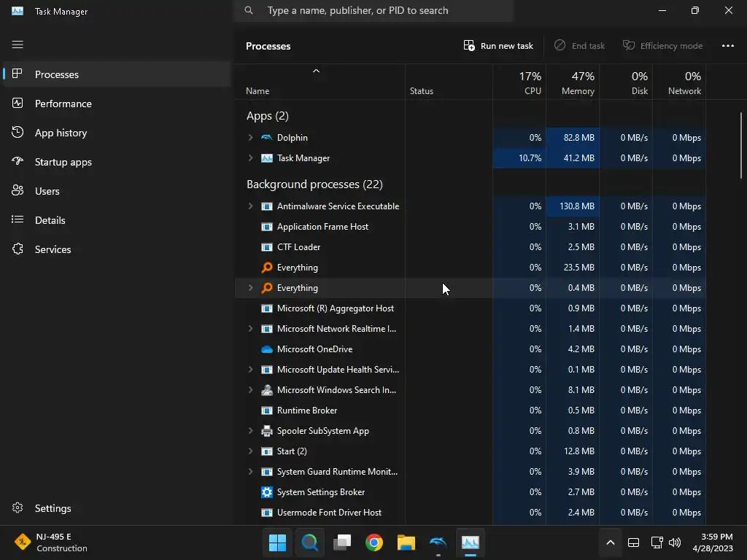747x560 pixels.
Task: Expand Microsoft Update Health Service row
Action: [x=251, y=370]
